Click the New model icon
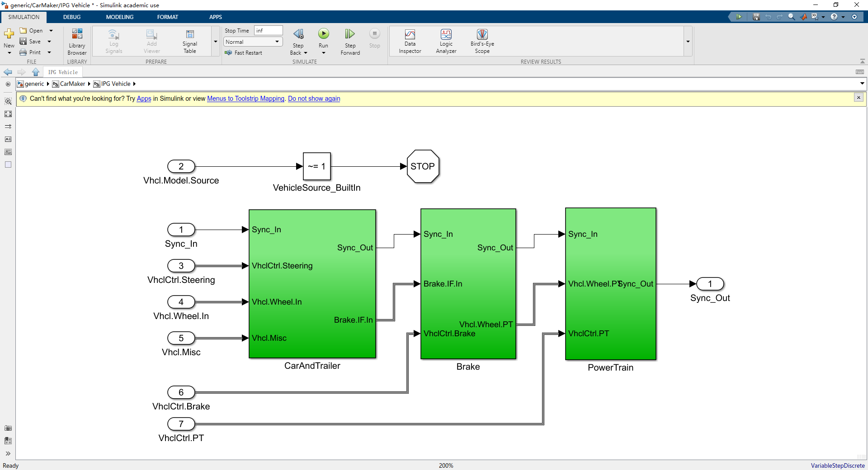 (9, 34)
